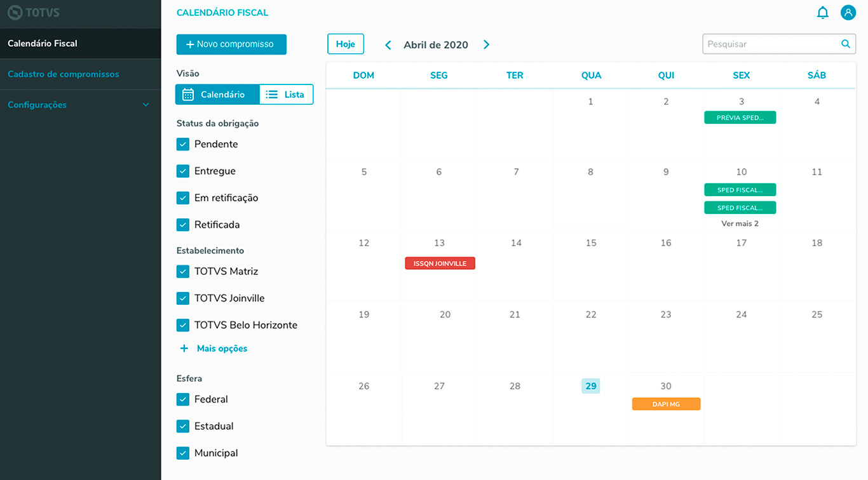Click the TOTVS logo
The image size is (868, 480).
33,12
